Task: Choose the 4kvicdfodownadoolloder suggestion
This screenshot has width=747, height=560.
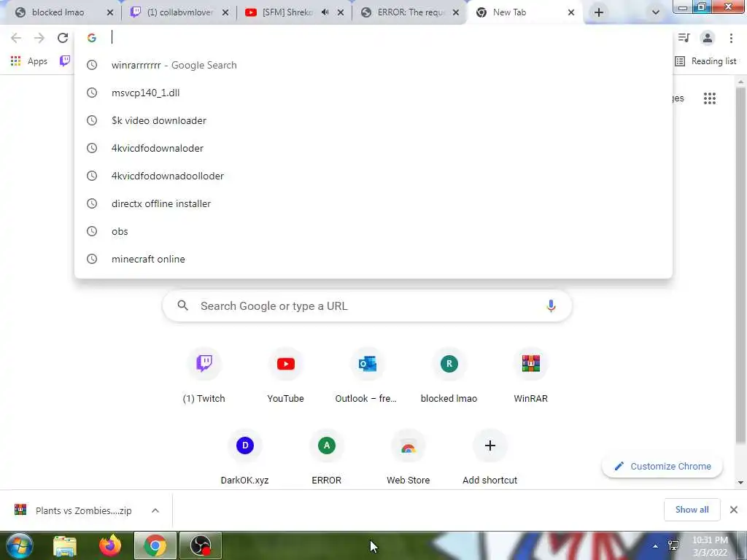Action: (x=373, y=176)
